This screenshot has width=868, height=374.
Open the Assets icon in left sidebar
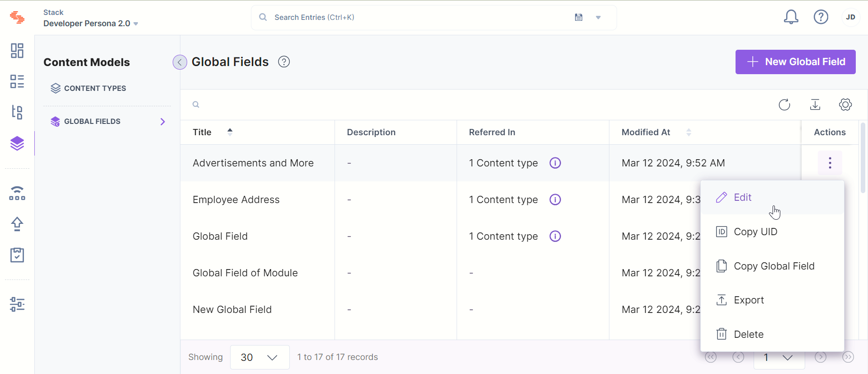17,112
